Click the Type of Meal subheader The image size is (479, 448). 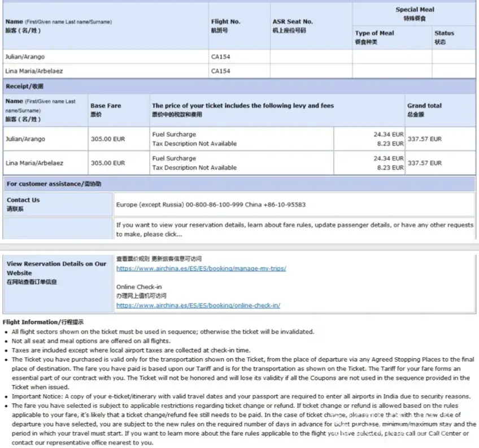375,33
